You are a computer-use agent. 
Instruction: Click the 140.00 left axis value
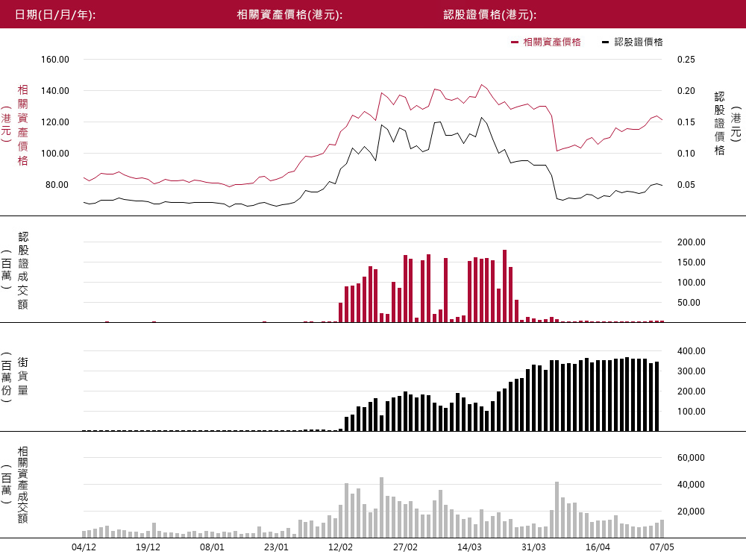[x=55, y=91]
